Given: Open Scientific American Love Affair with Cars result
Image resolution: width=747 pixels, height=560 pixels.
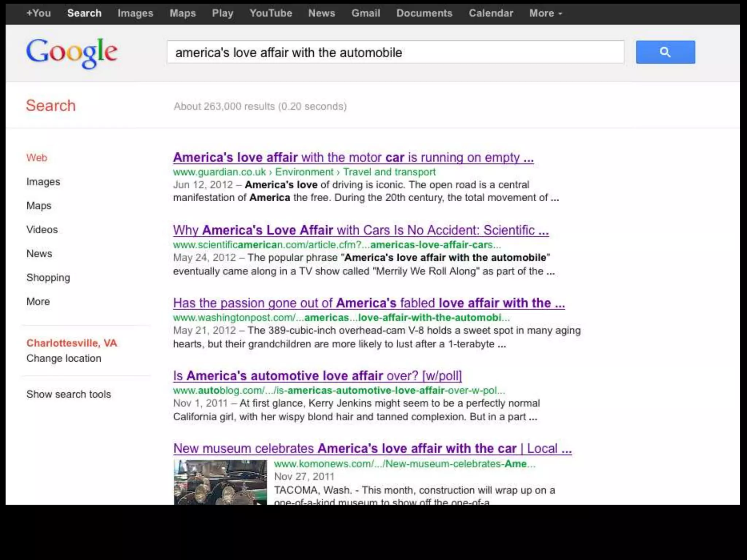Looking at the screenshot, I should tap(360, 230).
